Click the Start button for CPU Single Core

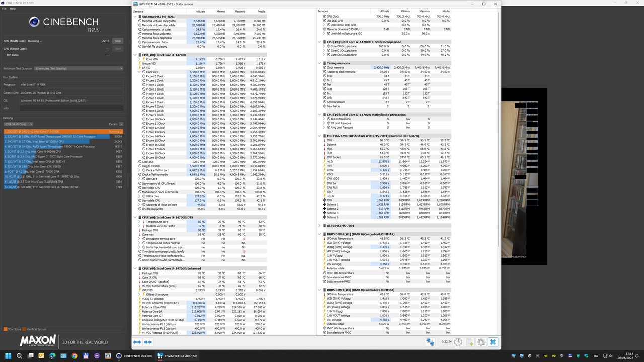click(x=118, y=49)
